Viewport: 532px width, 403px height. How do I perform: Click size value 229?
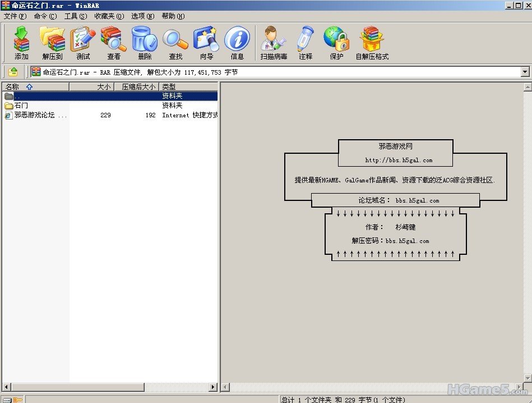point(105,115)
